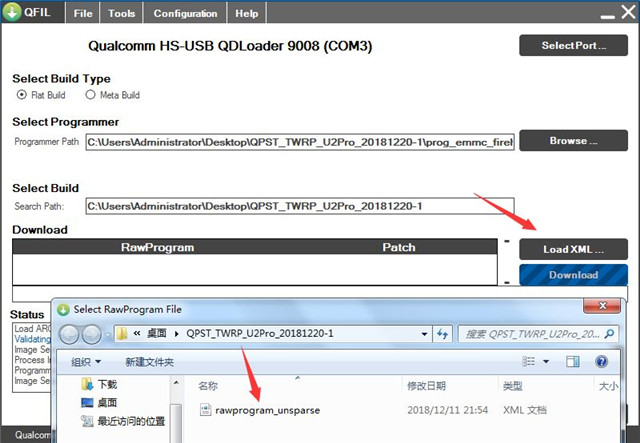Open the Tools menu
Viewport: 640px width, 443px height.
122,14
